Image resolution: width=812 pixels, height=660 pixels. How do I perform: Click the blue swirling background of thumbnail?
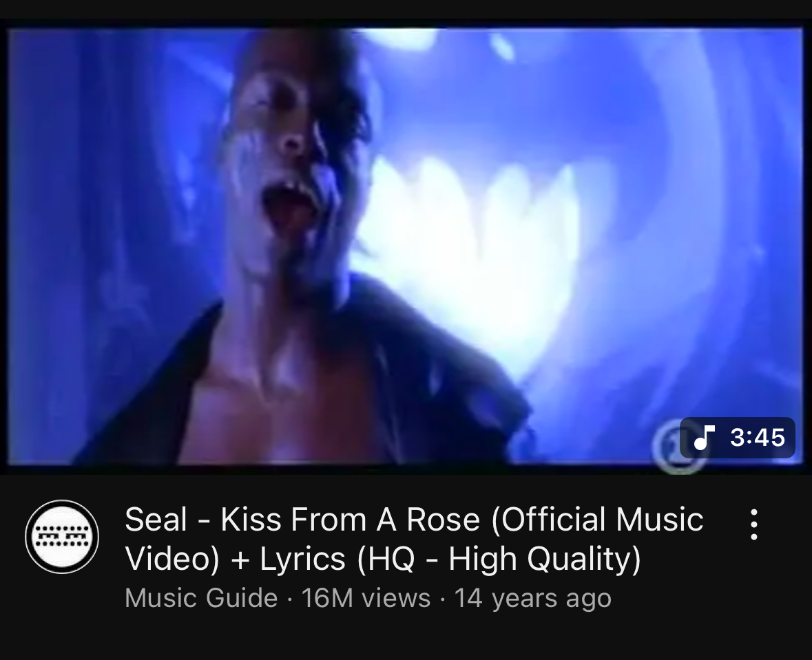tap(673, 207)
